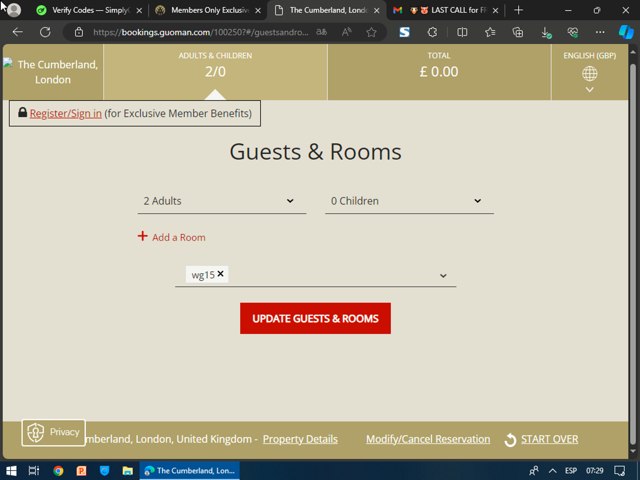Click UPDATE GUESTS & ROOMS button
This screenshot has width=640, height=480.
(x=315, y=318)
